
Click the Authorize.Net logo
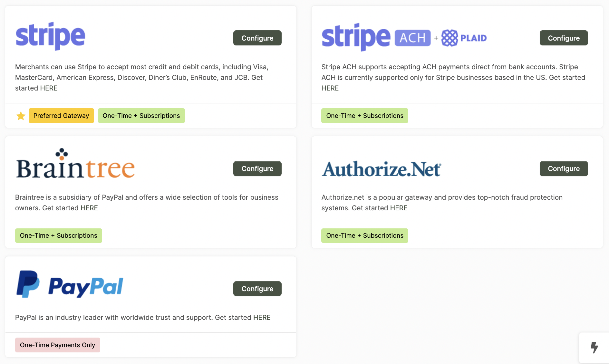pos(381,169)
